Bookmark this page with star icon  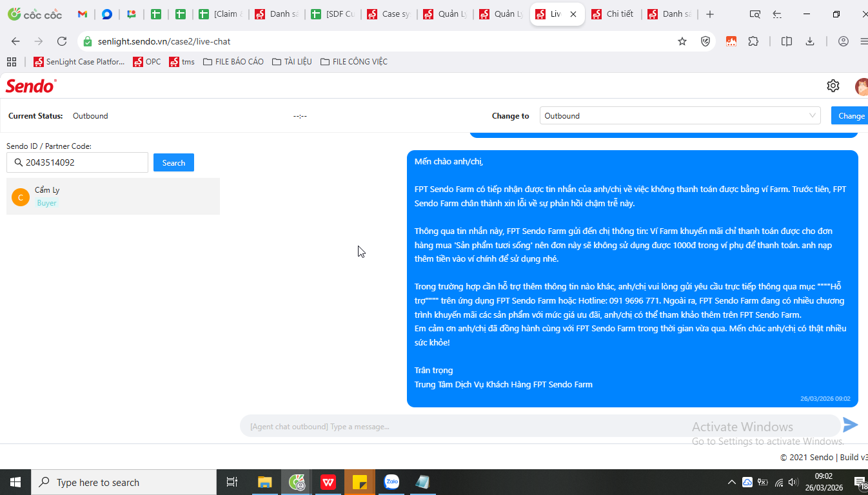[x=682, y=41]
